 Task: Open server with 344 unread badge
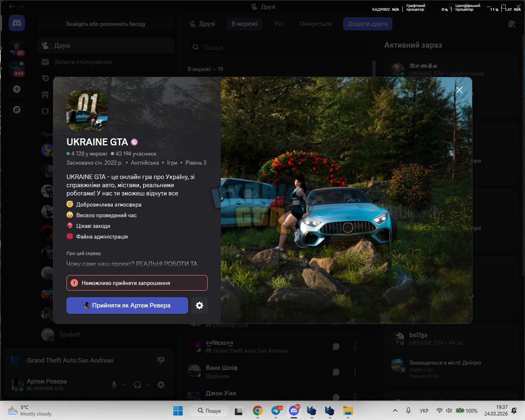click(x=17, y=68)
